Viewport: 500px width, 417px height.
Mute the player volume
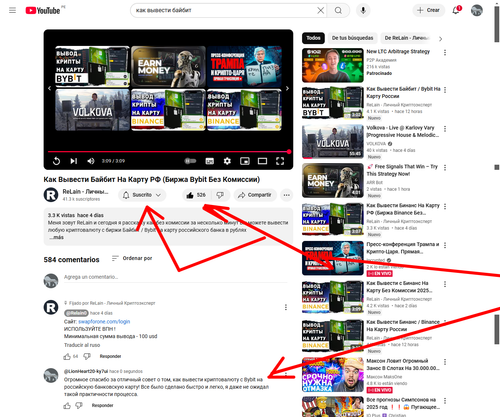tap(91, 161)
